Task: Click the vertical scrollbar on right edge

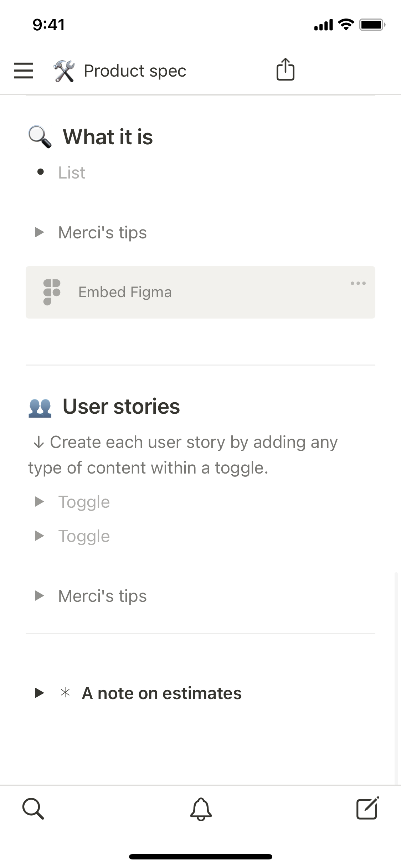Action: point(396,677)
